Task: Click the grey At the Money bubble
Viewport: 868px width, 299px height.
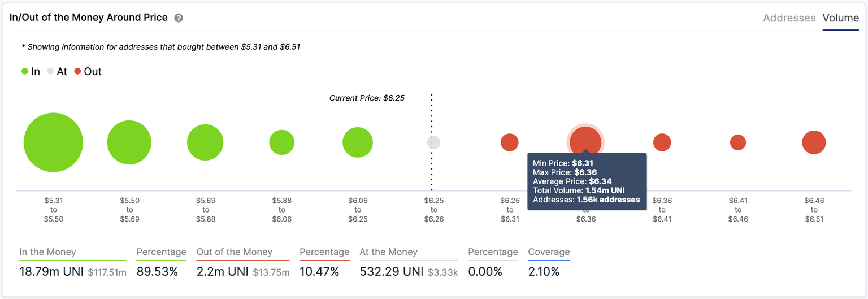Action: (x=433, y=142)
